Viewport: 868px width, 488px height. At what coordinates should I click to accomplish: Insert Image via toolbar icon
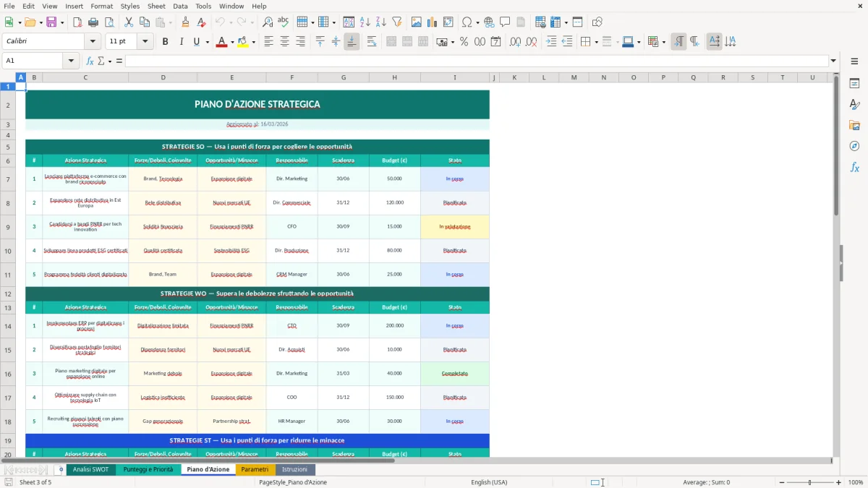click(x=417, y=22)
